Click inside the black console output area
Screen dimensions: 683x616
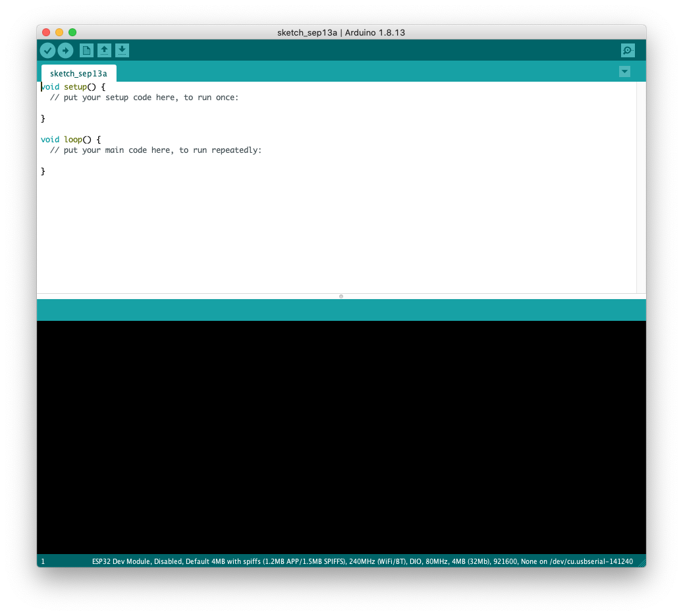tap(341, 437)
